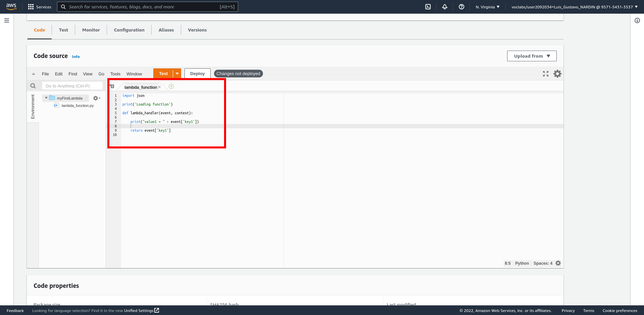Toggle fullscreen for the code editor
Image resolution: width=644 pixels, height=315 pixels.
[546, 74]
